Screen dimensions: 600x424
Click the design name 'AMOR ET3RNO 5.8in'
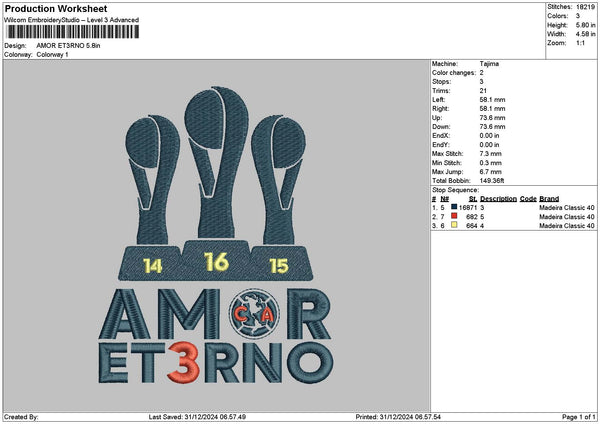[x=68, y=46]
